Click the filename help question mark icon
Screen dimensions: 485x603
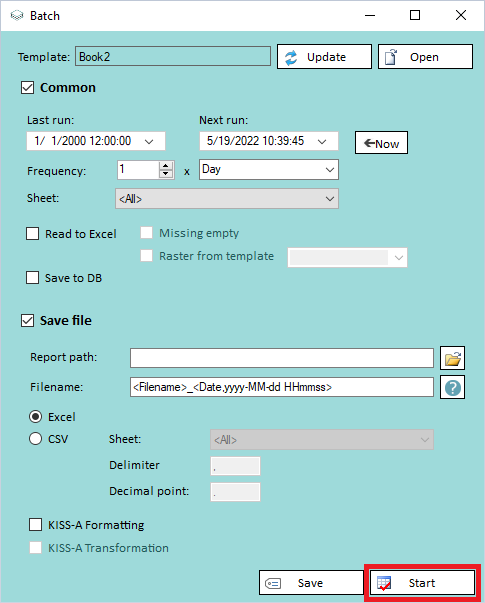[x=452, y=387]
